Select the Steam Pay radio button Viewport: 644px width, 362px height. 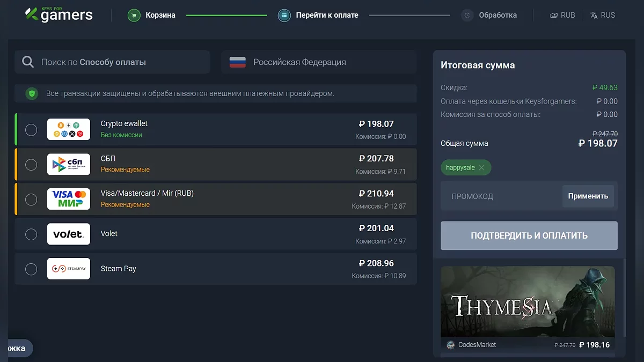tap(31, 269)
